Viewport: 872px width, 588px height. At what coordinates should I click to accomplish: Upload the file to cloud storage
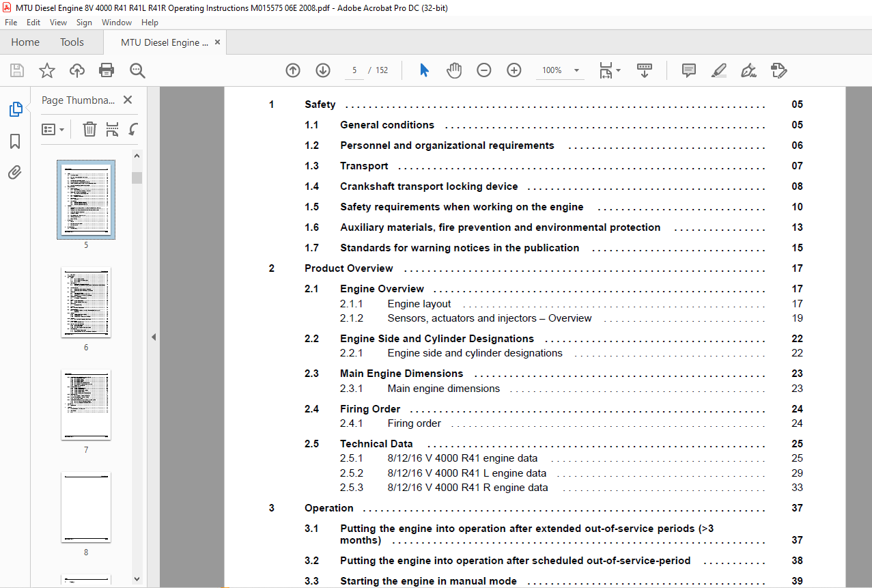77,70
